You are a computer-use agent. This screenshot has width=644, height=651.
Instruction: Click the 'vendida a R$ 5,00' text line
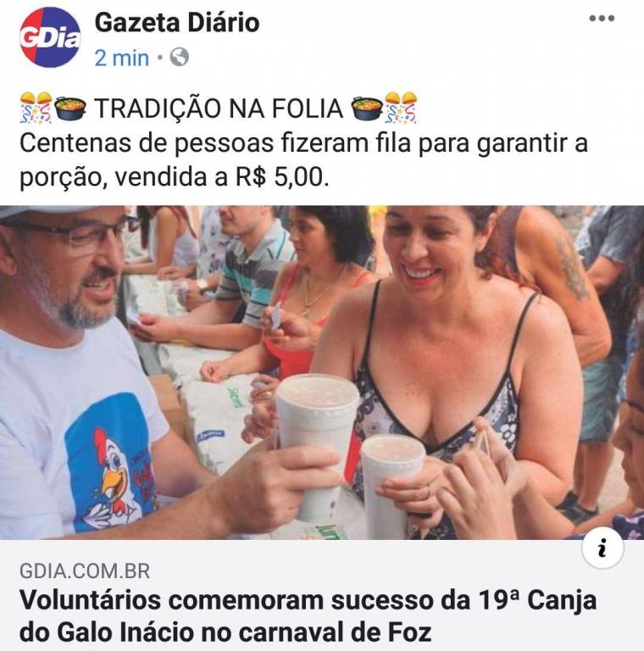click(x=221, y=177)
